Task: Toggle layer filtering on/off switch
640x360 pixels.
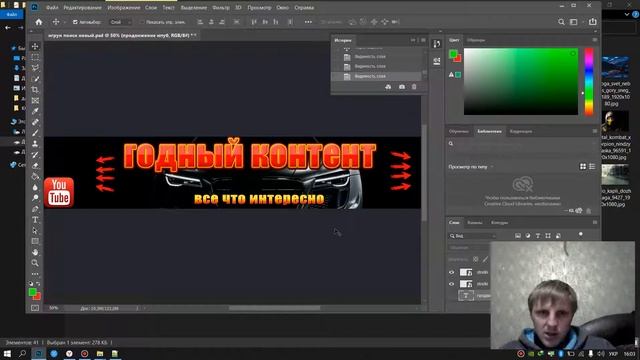Action: (x=580, y=235)
